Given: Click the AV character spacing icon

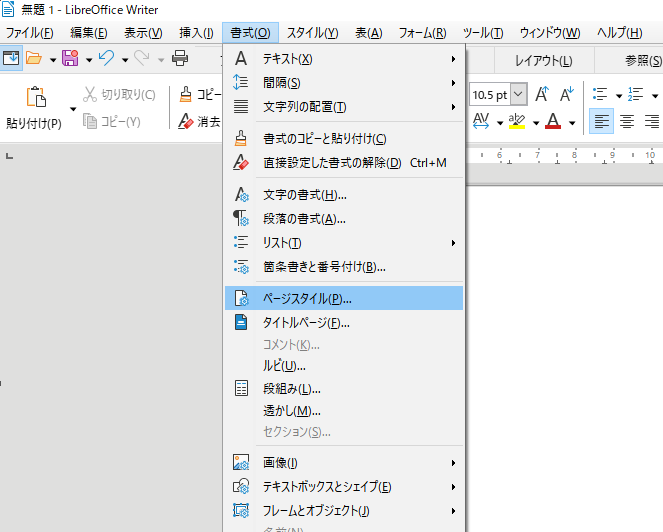Looking at the screenshot, I should pos(481,121).
